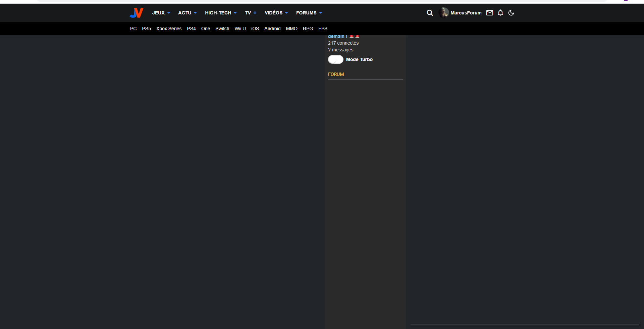Go to the TV section

248,13
